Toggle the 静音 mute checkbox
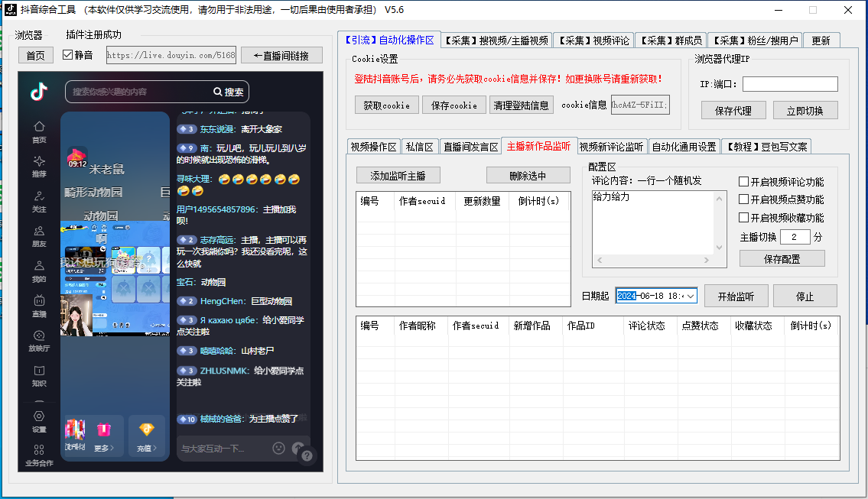 tap(67, 55)
